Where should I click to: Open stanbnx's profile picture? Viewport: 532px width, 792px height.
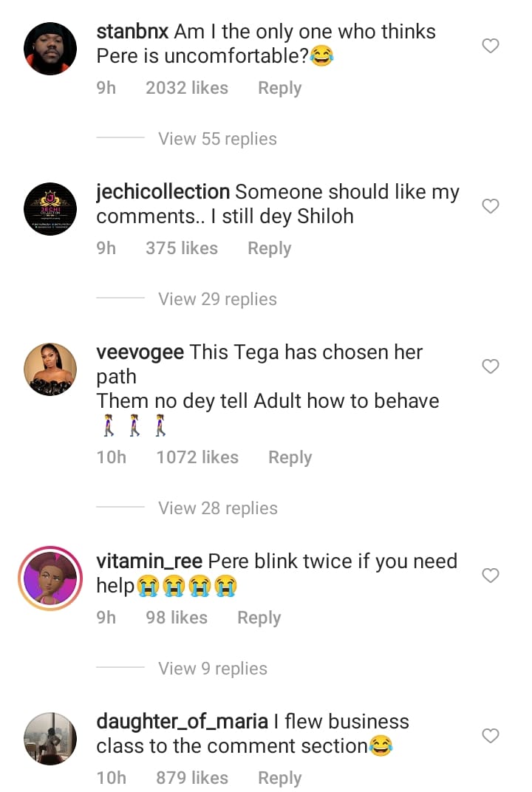(x=50, y=49)
